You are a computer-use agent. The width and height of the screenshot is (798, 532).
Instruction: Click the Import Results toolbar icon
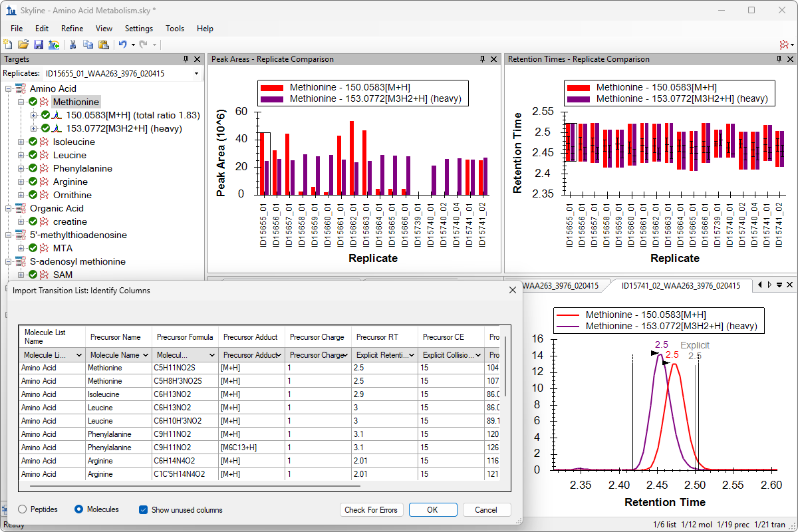53,45
